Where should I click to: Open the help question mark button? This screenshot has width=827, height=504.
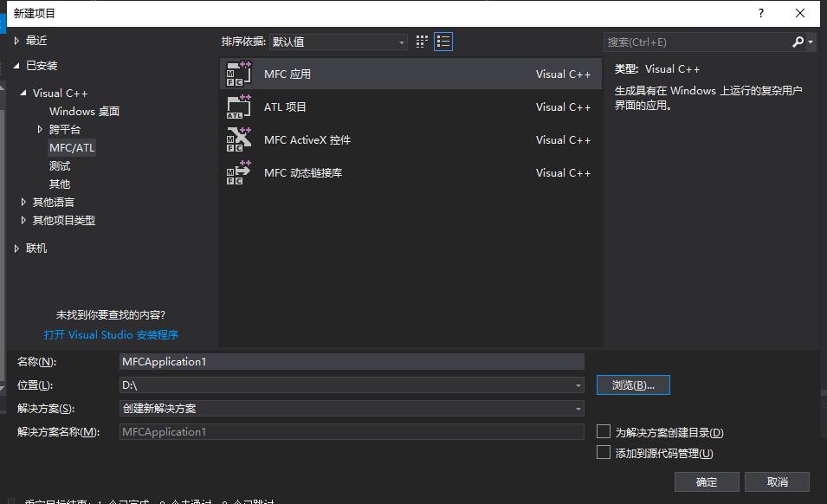click(x=760, y=13)
